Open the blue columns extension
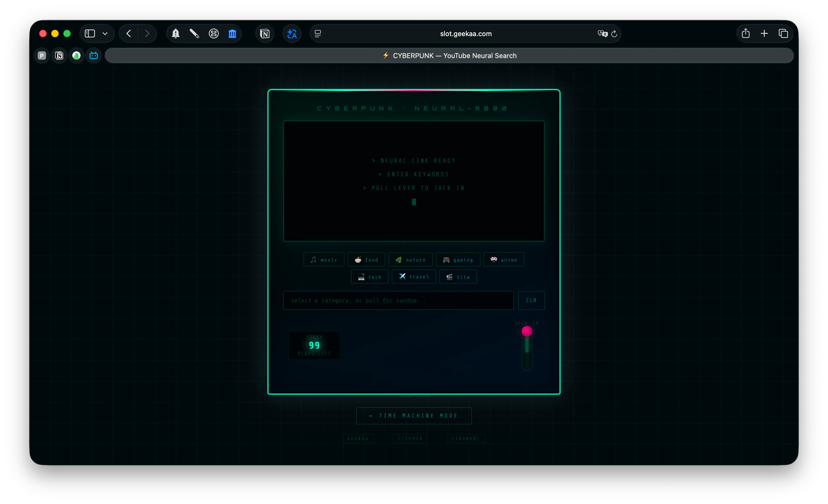Viewport: 828px width, 504px height. 232,33
